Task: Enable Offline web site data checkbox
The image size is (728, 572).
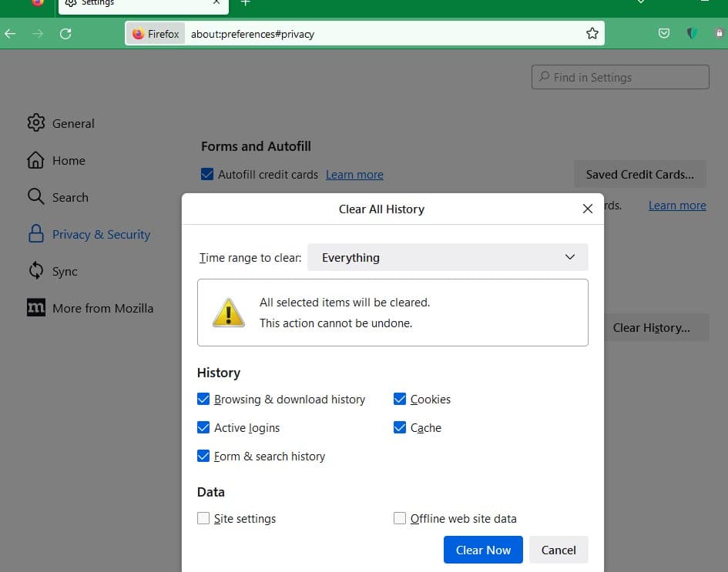Action: (x=400, y=518)
